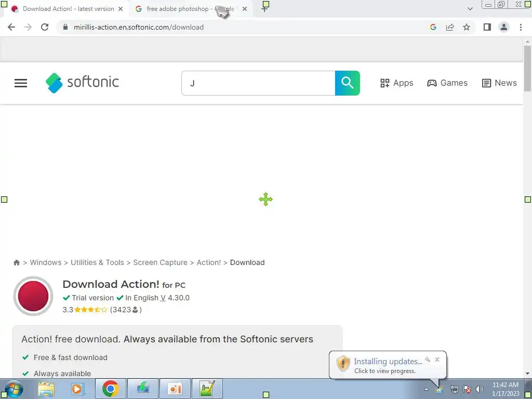Viewport: 532px width, 399px height.
Task: Reload the Softonic page
Action: [x=45, y=27]
